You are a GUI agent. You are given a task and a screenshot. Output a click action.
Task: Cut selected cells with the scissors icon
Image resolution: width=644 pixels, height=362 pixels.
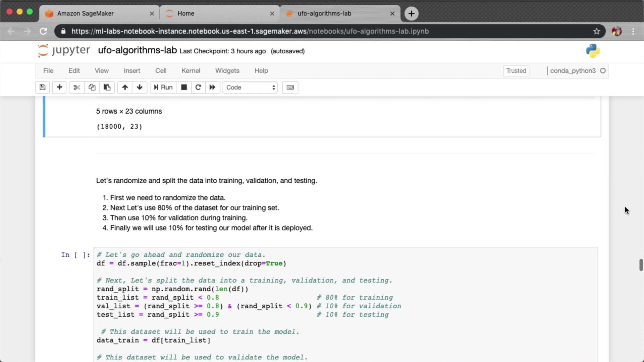77,87
